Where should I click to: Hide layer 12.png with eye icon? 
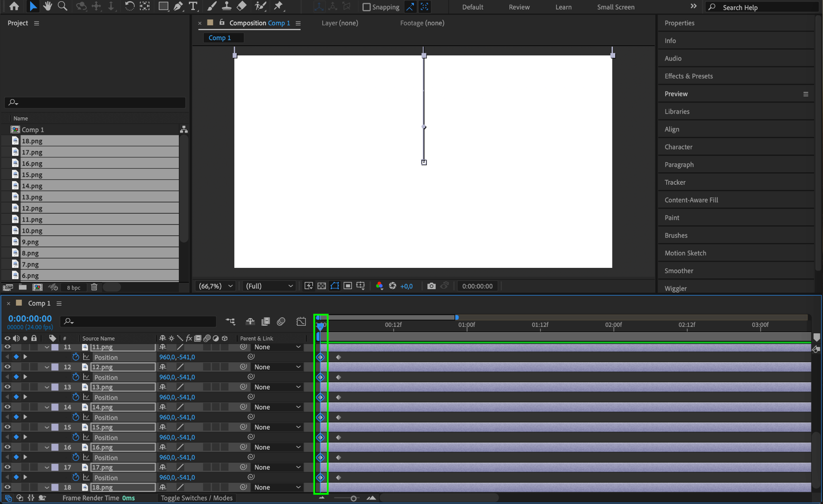pos(7,367)
